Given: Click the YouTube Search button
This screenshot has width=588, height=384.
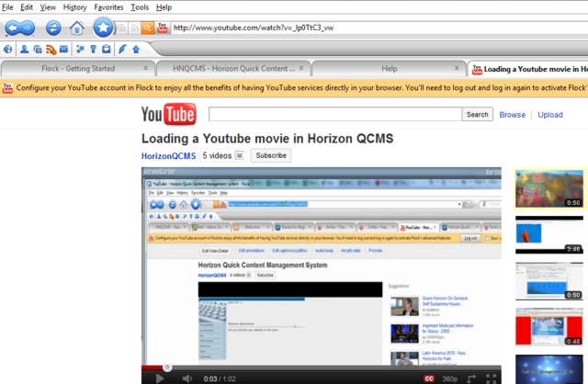Looking at the screenshot, I should pyautogui.click(x=477, y=115).
